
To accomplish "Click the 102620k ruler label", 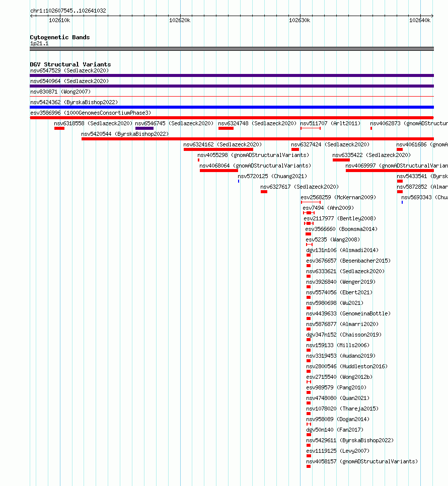I will 180,21.
